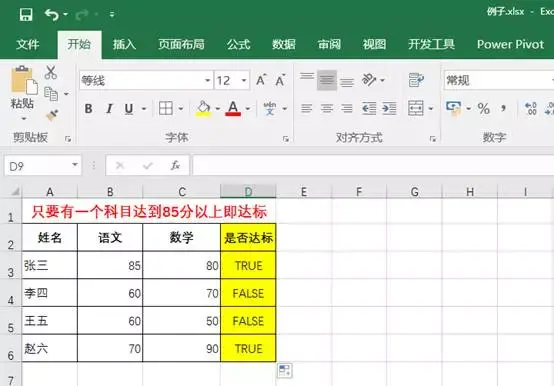554x386 pixels.
Task: Toggle Underline formatting
Action: pos(129,108)
